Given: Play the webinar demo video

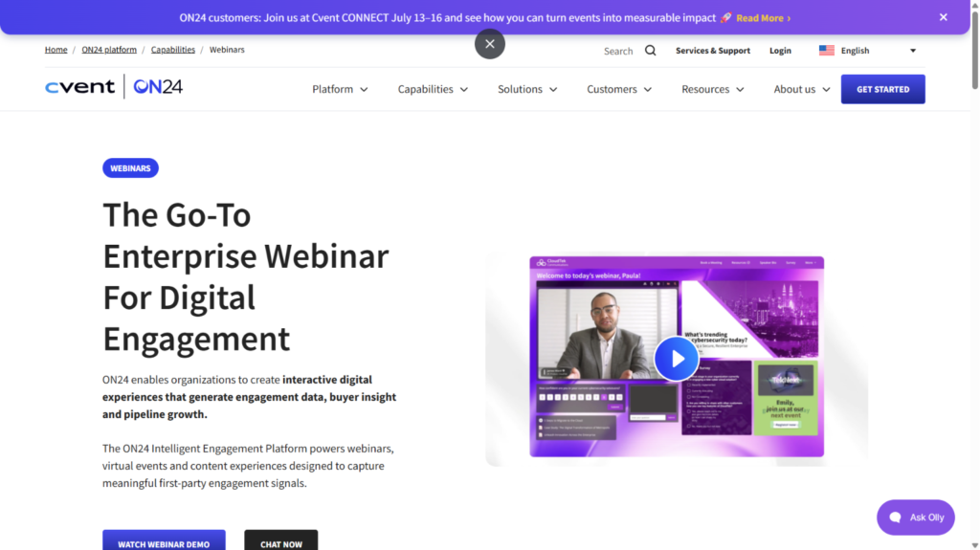Looking at the screenshot, I should (x=677, y=359).
